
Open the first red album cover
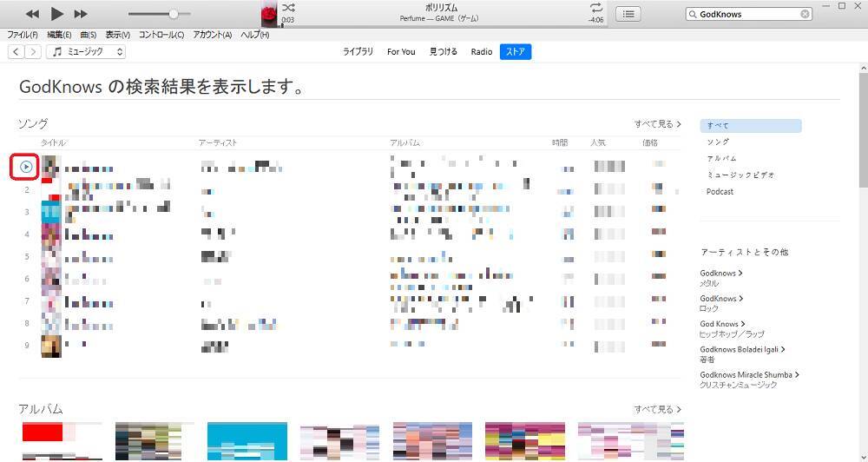62,441
